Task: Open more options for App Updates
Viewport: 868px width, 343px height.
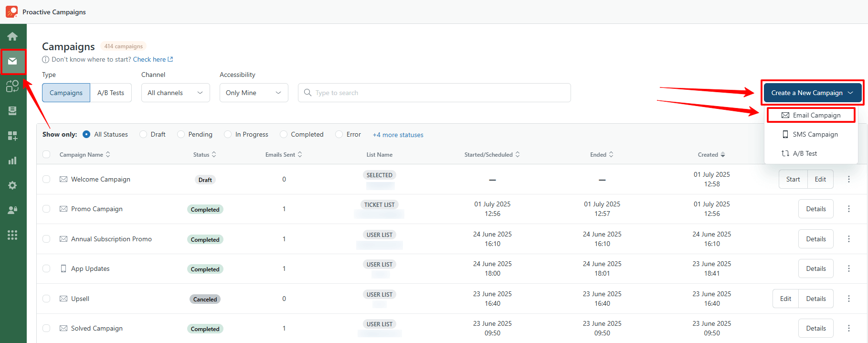Action: pos(848,268)
